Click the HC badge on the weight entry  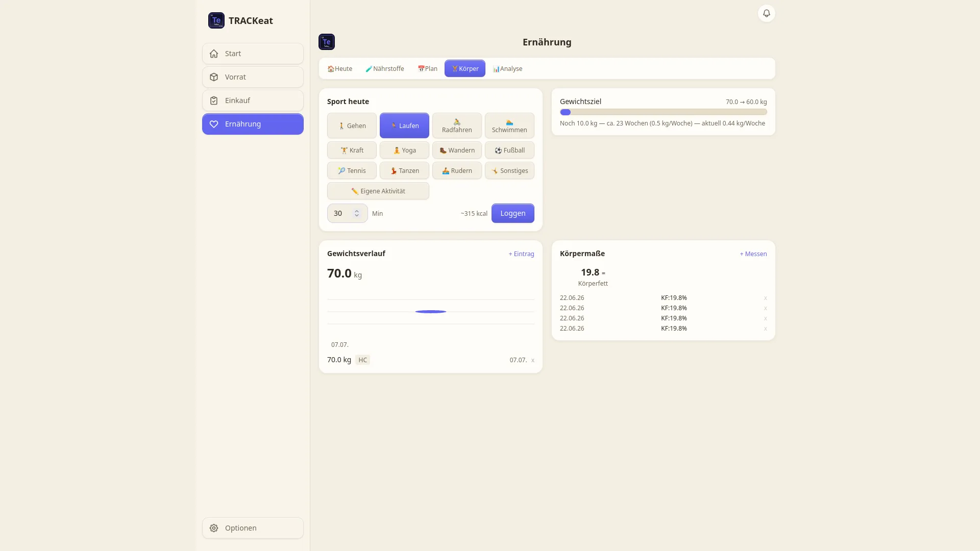(362, 360)
